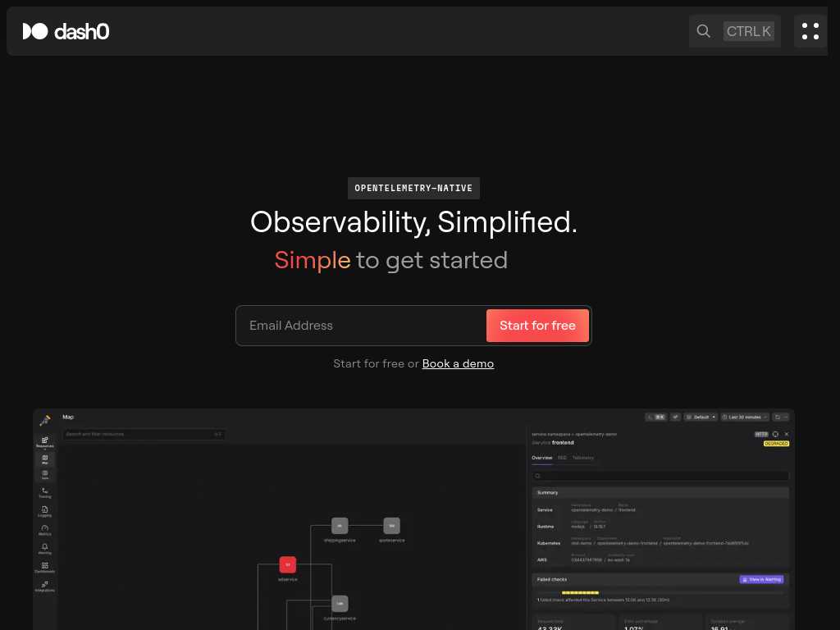Click the checkmark icon in the preview toolbar
This screenshot has width=840, height=630.
(x=676, y=417)
